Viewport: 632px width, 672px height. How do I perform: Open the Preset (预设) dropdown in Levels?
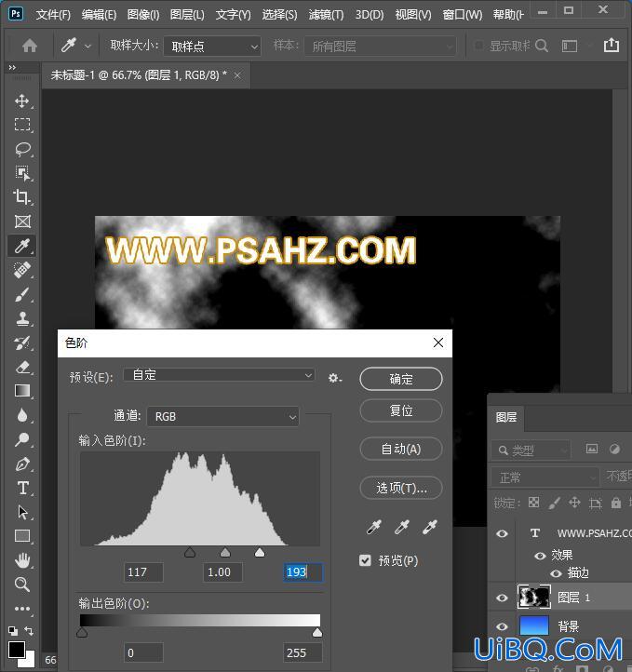[219, 375]
